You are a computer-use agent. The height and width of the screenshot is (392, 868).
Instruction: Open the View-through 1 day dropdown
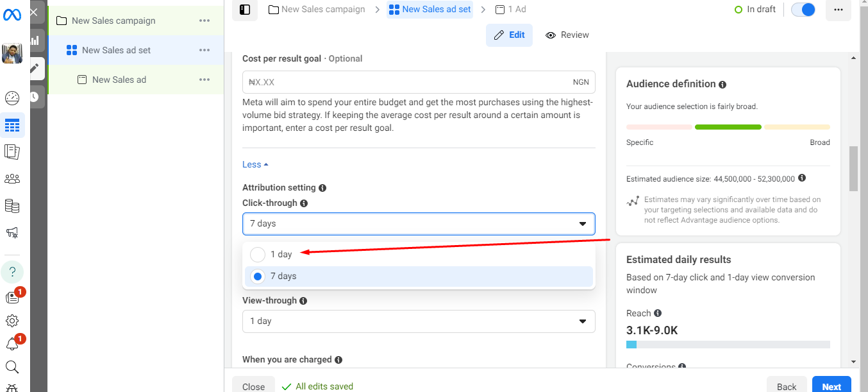pyautogui.click(x=418, y=321)
